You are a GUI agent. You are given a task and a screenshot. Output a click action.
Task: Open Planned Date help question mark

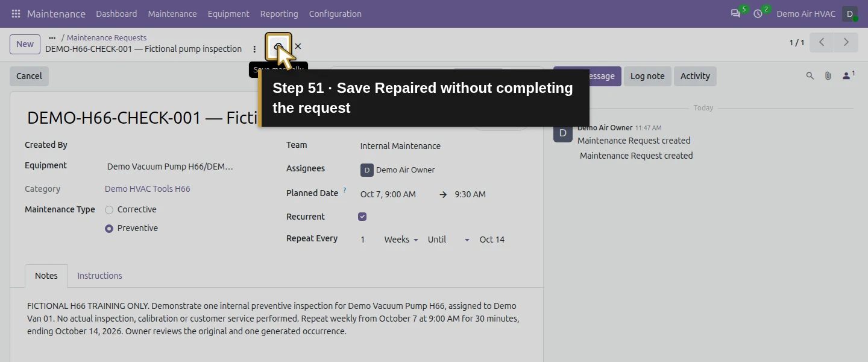pos(345,191)
